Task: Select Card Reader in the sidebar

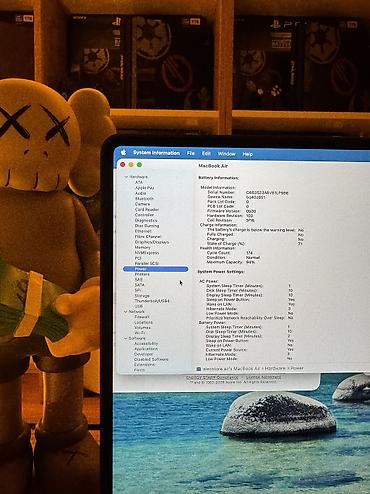Action: (147, 209)
